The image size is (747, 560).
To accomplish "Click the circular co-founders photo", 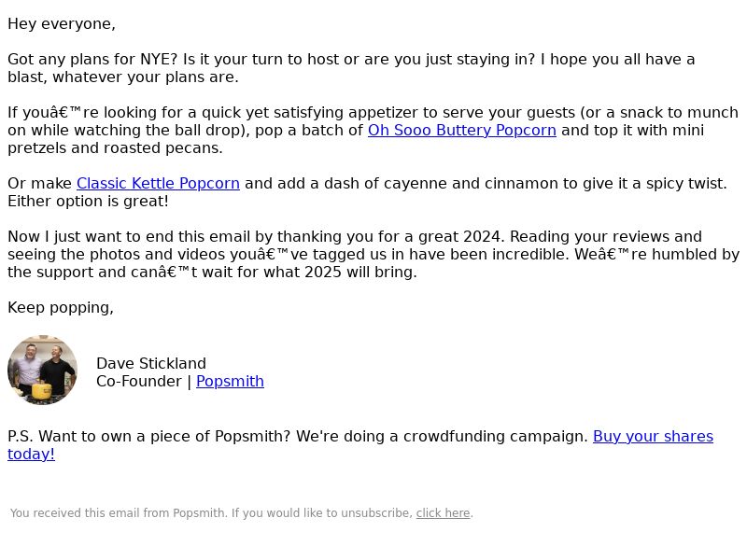I will (x=42, y=371).
